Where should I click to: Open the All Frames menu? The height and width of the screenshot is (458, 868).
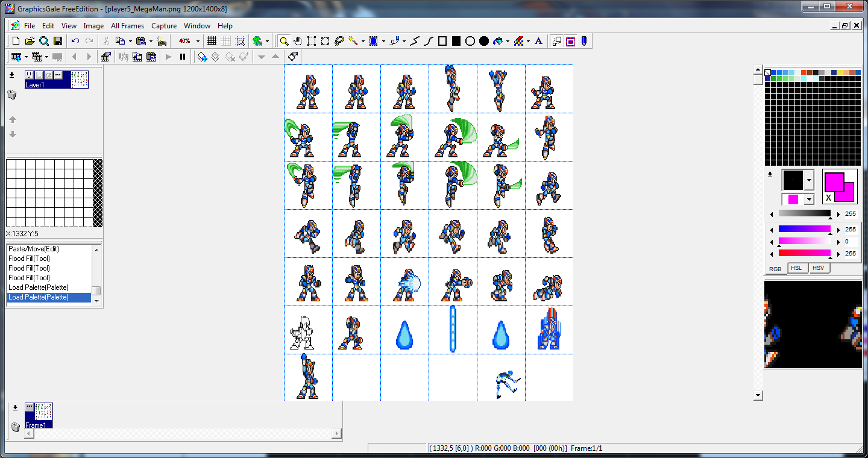coord(128,26)
